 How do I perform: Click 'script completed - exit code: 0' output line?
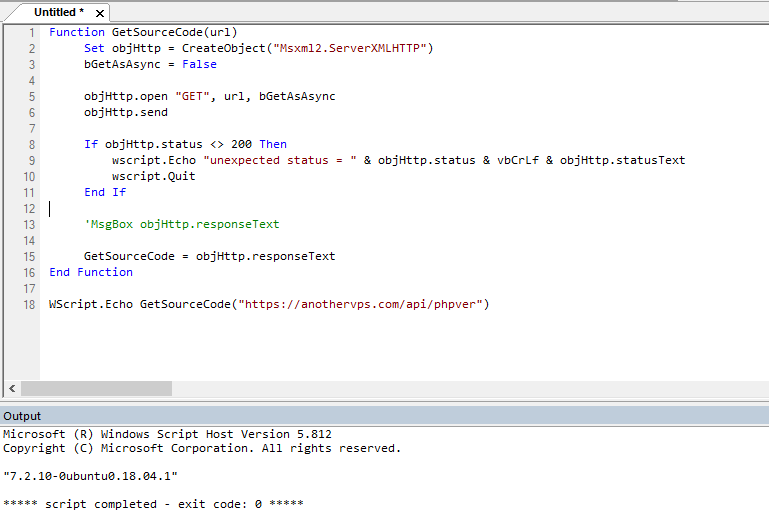pos(154,504)
